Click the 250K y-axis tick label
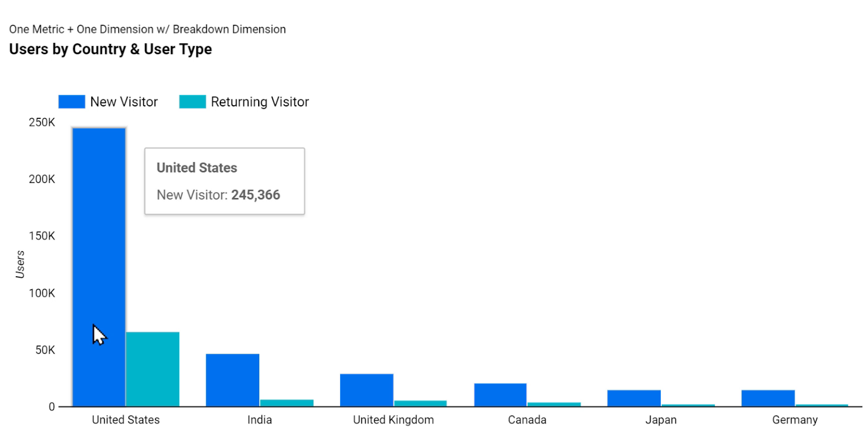Viewport: 868px width, 434px height. coord(42,123)
